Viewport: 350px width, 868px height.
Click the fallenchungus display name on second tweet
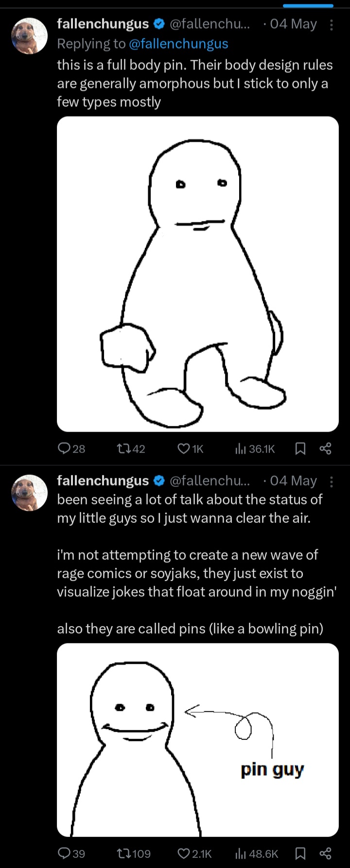click(x=103, y=481)
